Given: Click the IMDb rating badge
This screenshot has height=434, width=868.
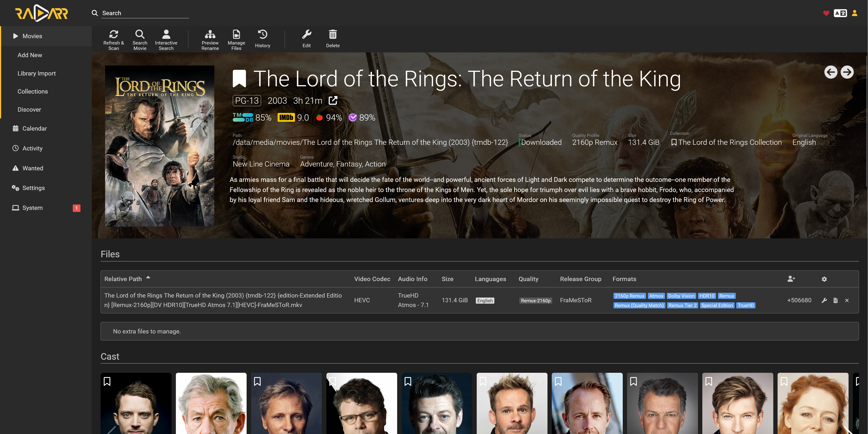Looking at the screenshot, I should click(286, 117).
